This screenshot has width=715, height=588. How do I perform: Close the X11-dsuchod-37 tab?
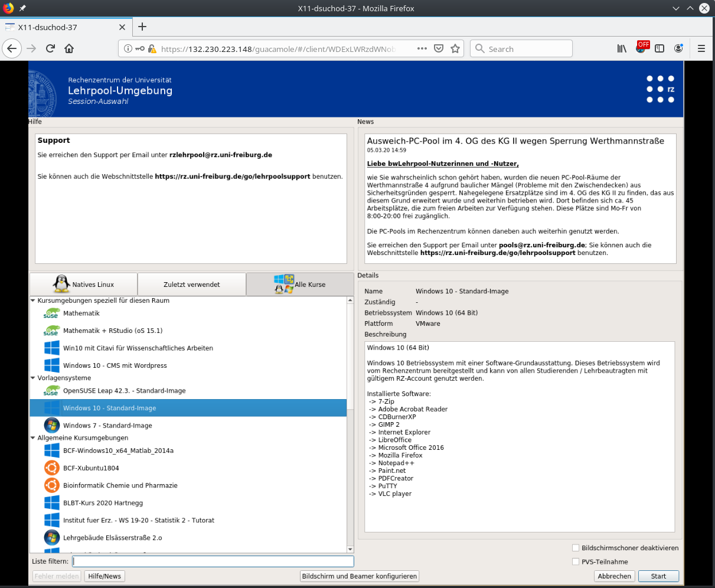[x=122, y=27]
